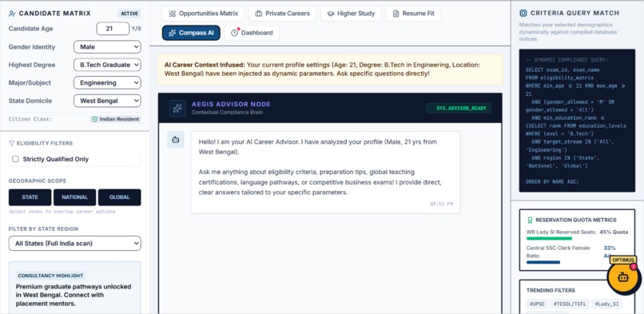Click the Aegis Advisor Node sparkle logo

pos(177,109)
